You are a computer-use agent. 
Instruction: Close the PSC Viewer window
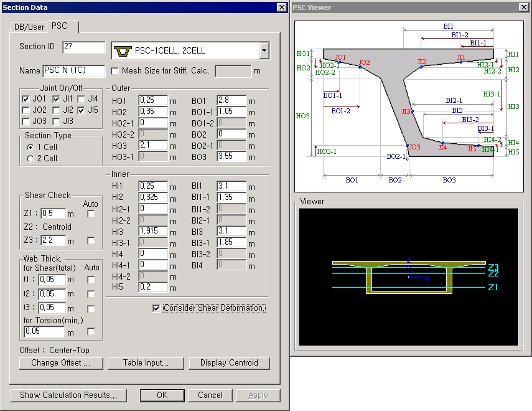click(523, 7)
